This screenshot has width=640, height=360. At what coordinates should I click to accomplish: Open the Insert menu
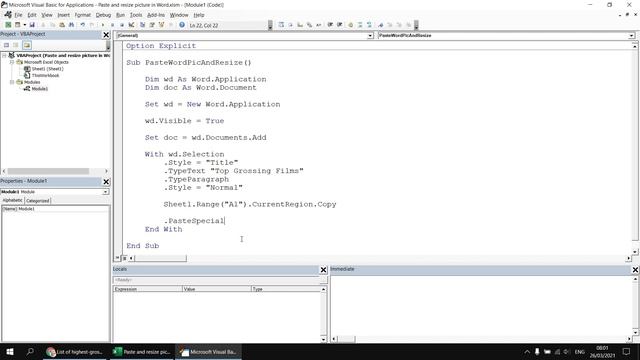click(x=63, y=15)
